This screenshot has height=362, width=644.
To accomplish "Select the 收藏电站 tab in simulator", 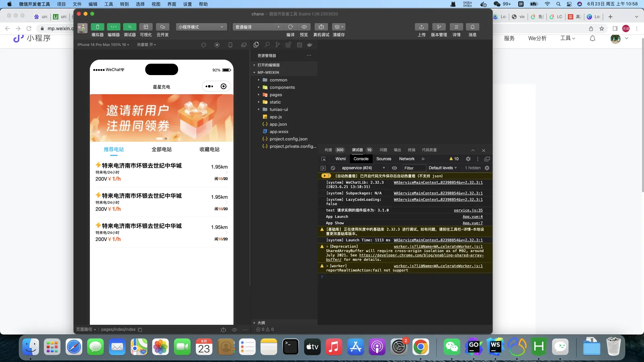I will [209, 149].
